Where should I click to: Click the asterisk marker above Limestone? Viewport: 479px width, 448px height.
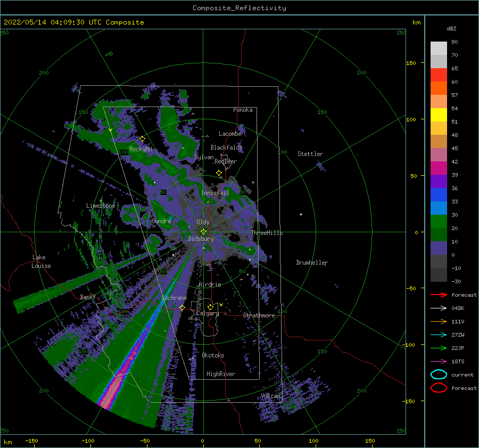click(101, 201)
